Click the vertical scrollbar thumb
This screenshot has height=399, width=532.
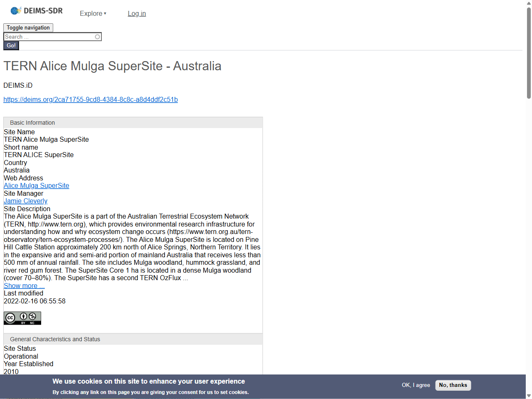[x=529, y=53]
